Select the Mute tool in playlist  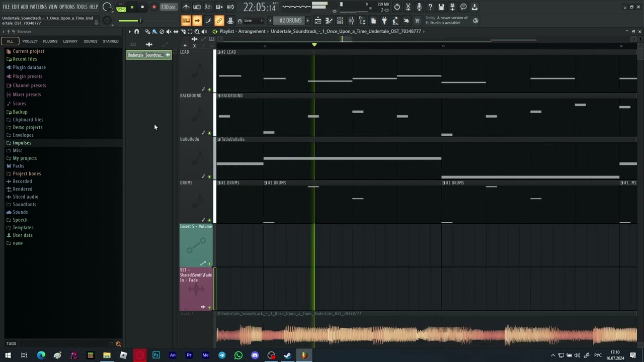coord(169,32)
